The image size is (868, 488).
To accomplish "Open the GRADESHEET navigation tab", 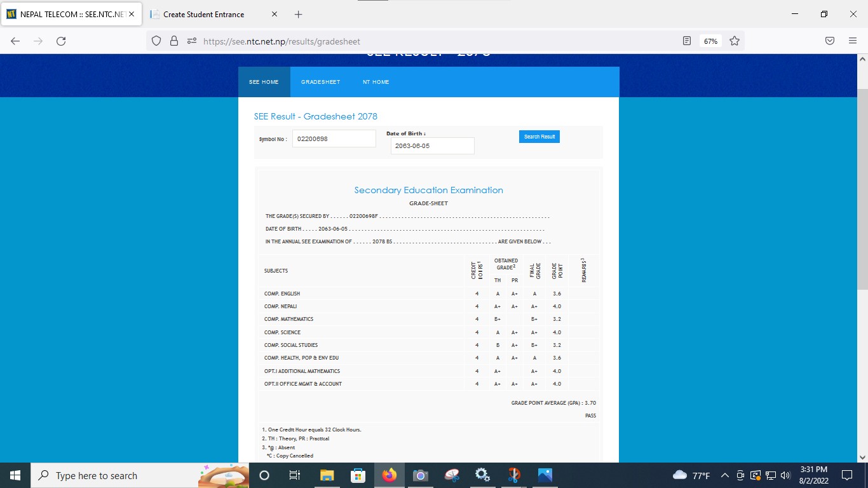I will pos(320,82).
